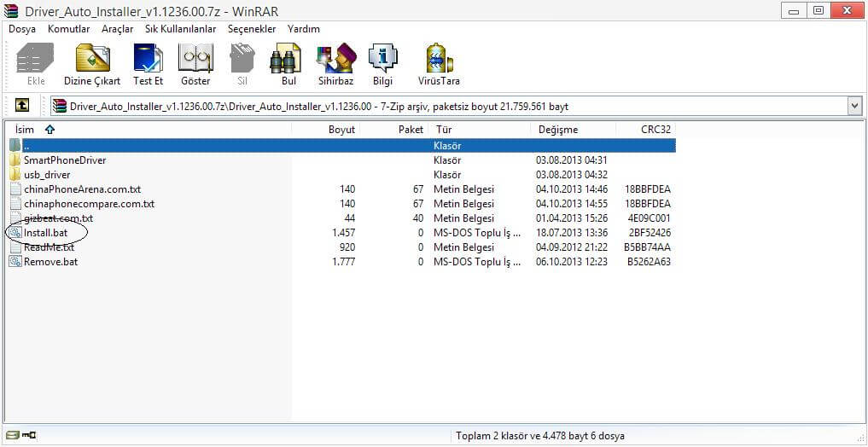Go up one folder level button
868x447 pixels.
pos(21,106)
